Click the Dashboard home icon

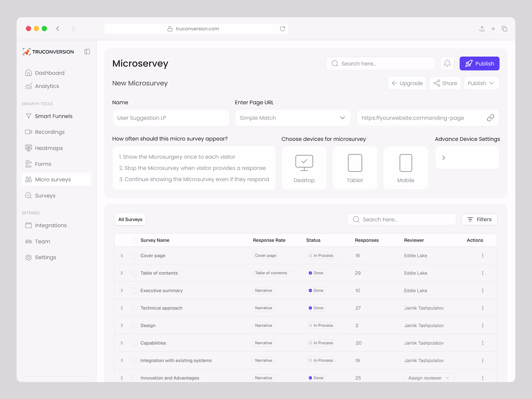click(x=28, y=73)
